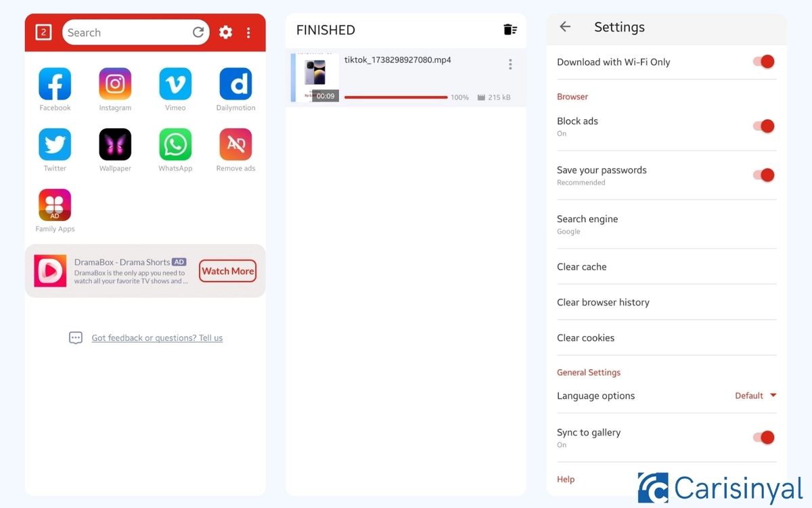Click the Search input field
812x508 pixels.
pyautogui.click(x=135, y=32)
